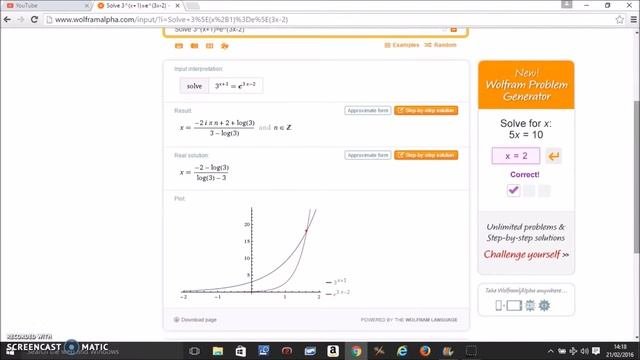
Task: Click the volume icon in the system tray
Action: click(584, 351)
